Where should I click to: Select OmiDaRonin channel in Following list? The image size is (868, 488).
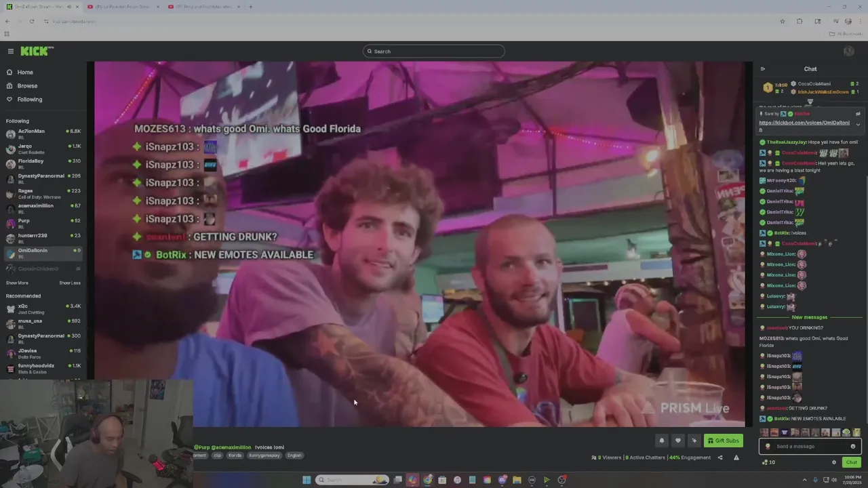[x=42, y=253]
